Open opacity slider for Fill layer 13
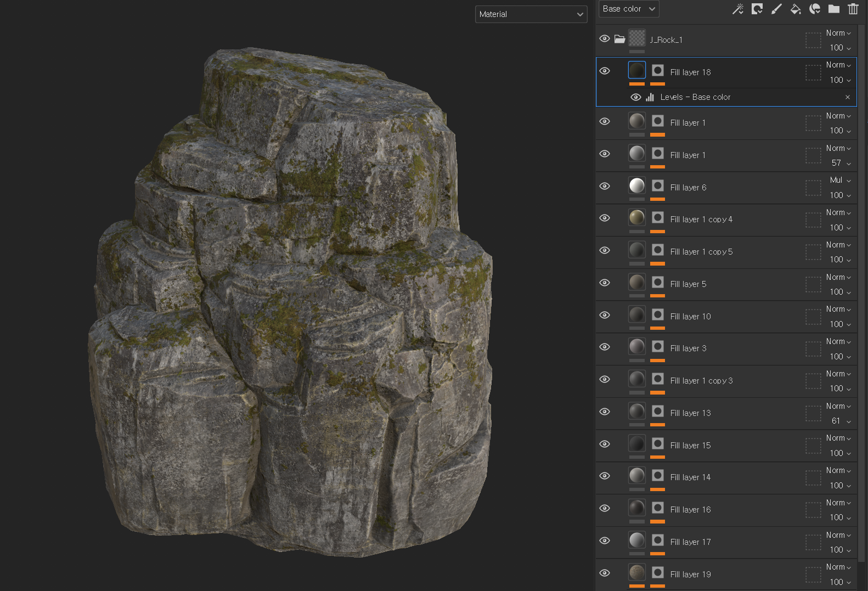Viewport: 868px width, 591px height. coord(840,421)
